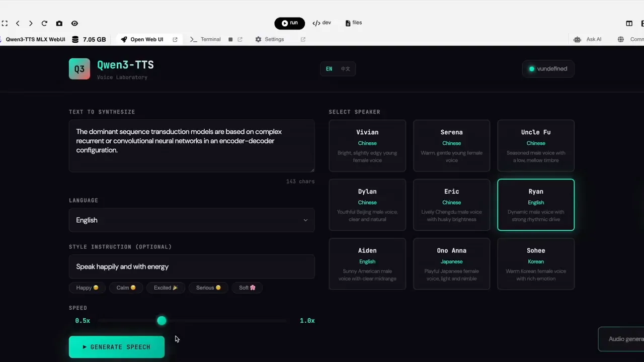Switch interface language to 中文

pos(346,69)
